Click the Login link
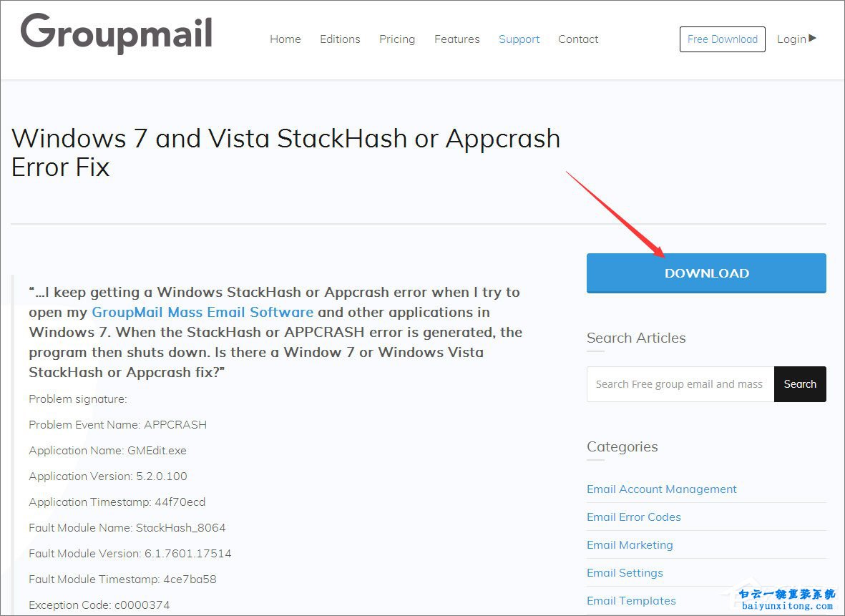 pyautogui.click(x=791, y=39)
